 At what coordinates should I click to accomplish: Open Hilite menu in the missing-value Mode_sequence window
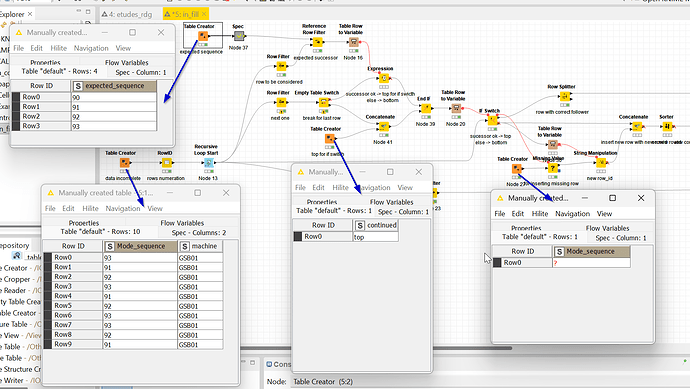point(540,213)
